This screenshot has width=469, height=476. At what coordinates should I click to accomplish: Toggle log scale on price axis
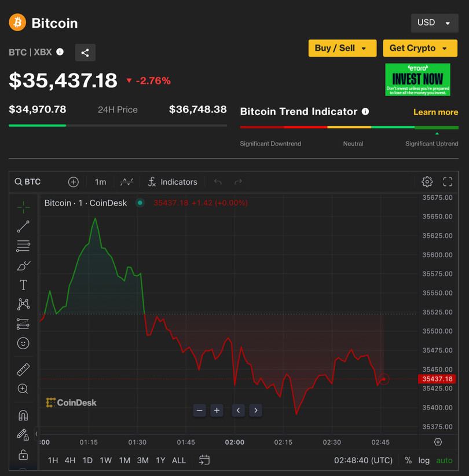424,460
